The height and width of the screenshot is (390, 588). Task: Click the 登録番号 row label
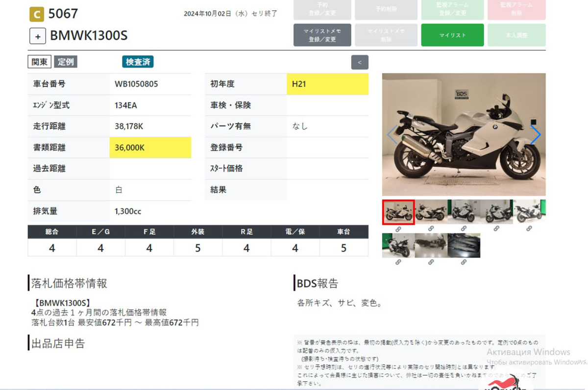[x=226, y=147]
